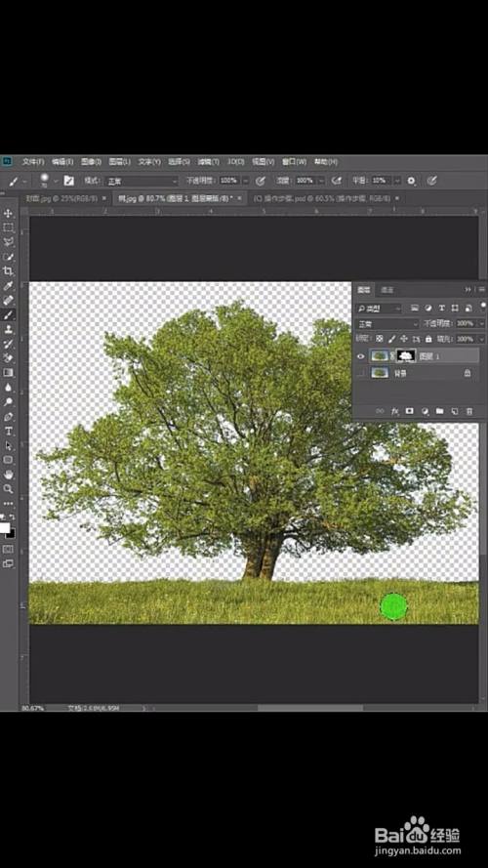Open smoothing options gear
This screenshot has width=488, height=868.
coord(411,181)
